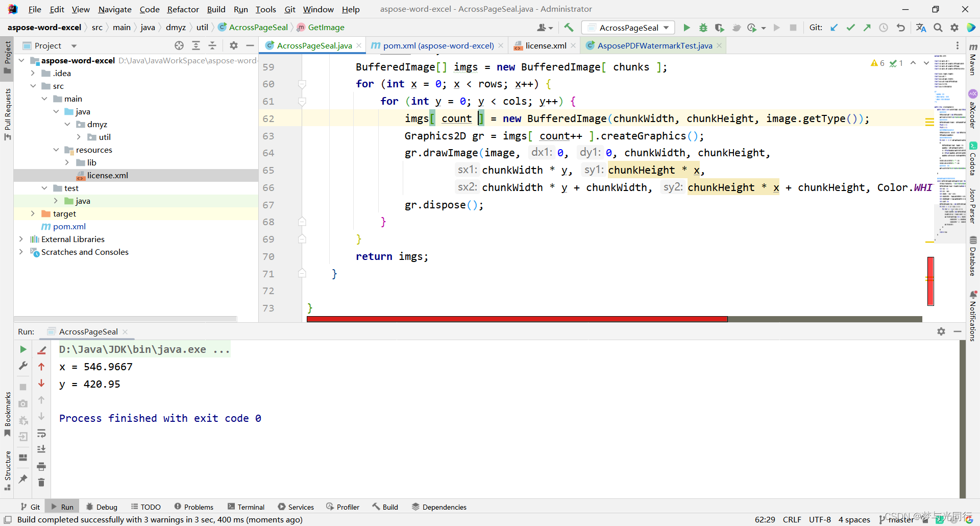Open Project panel options gear
Screen dimensions: 980x526
click(234, 45)
